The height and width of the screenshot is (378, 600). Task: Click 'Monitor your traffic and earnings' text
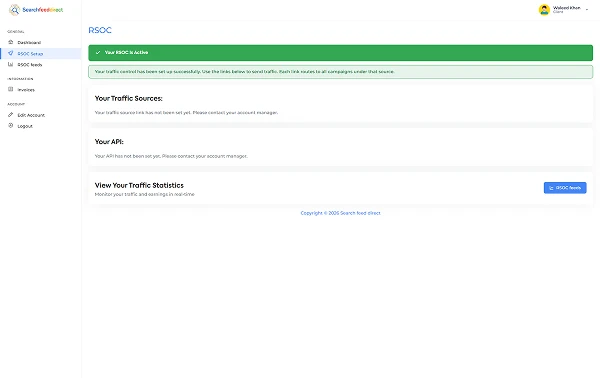[x=145, y=194]
